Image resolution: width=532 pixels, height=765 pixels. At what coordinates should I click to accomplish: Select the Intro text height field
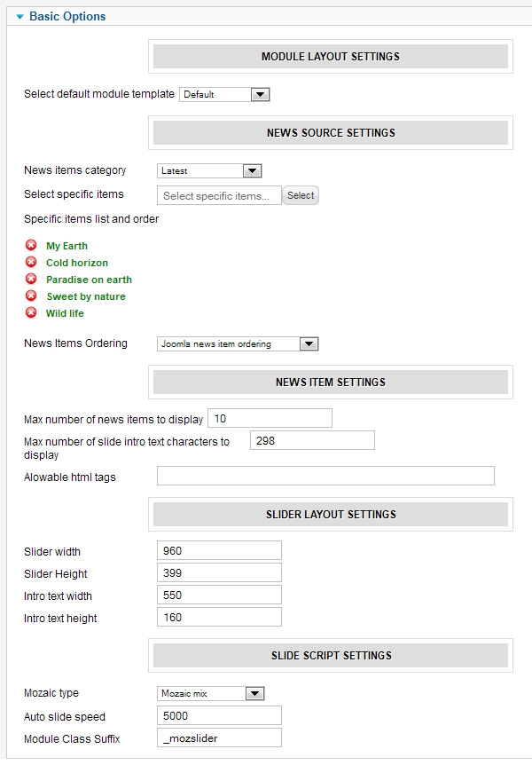[x=218, y=617]
